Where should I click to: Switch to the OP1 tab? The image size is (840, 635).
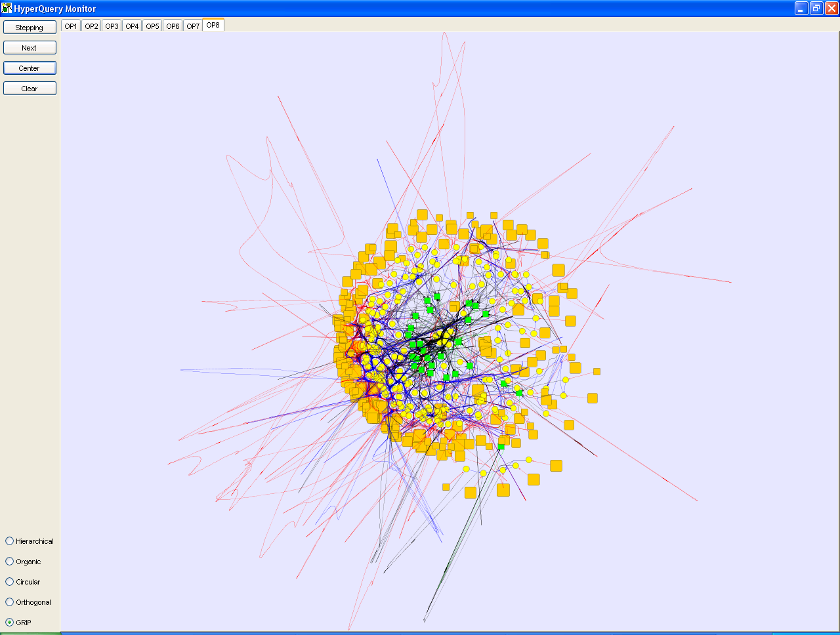pyautogui.click(x=71, y=26)
